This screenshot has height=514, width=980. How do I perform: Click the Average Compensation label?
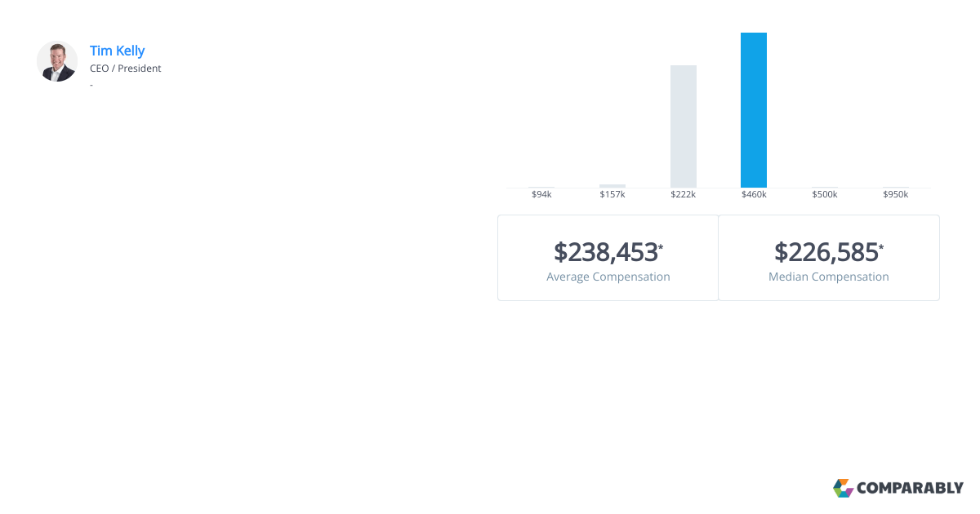pos(608,277)
